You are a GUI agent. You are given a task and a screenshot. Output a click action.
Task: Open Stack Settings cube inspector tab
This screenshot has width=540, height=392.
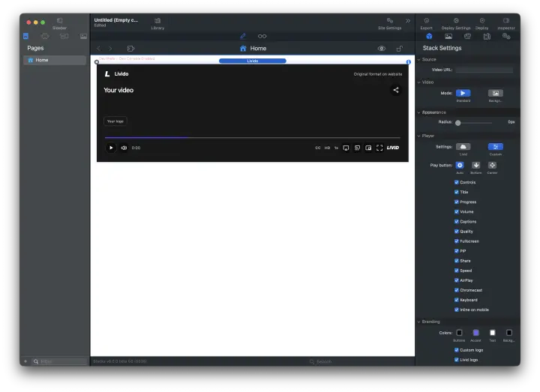[x=429, y=36]
